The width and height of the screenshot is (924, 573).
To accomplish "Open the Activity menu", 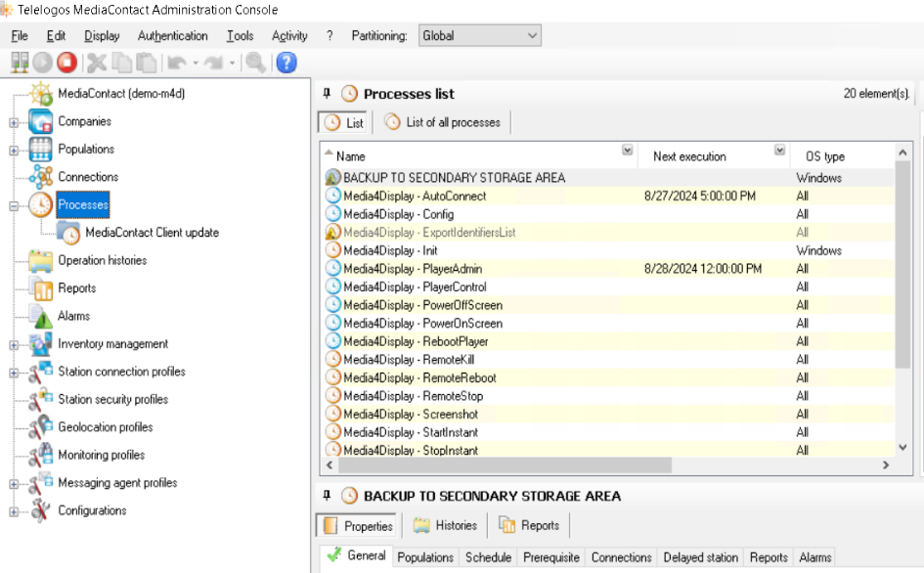I will pos(289,36).
